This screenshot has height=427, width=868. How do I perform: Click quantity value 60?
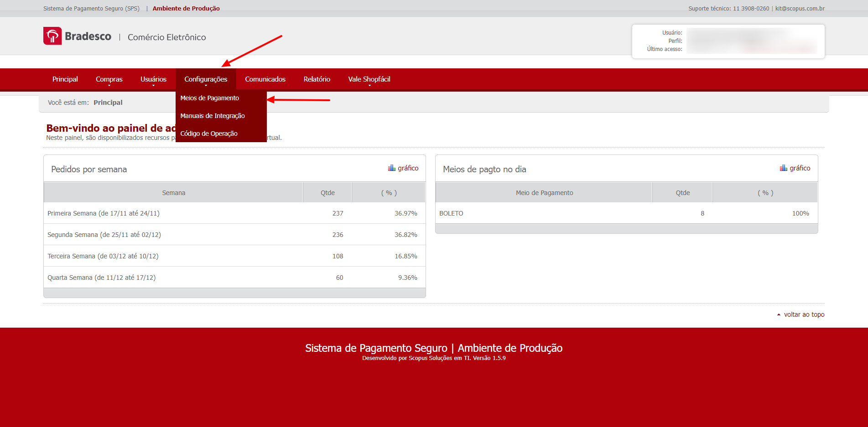coord(339,278)
